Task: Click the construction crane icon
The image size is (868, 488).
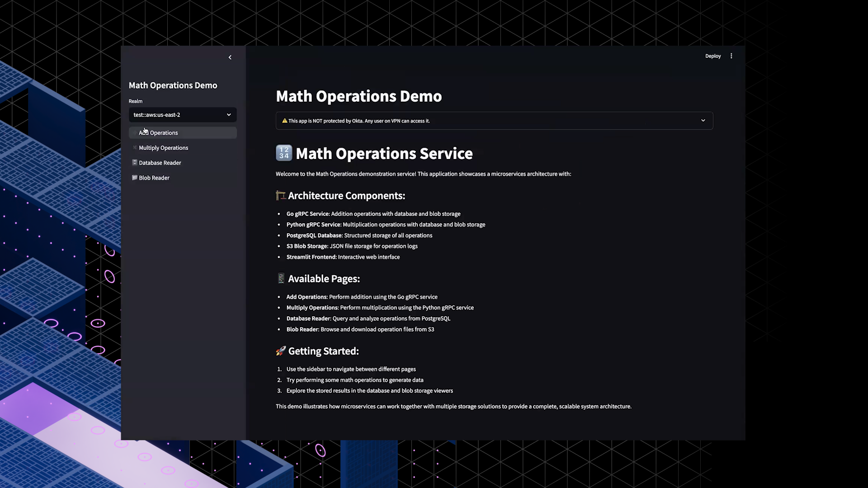Action: coord(281,195)
